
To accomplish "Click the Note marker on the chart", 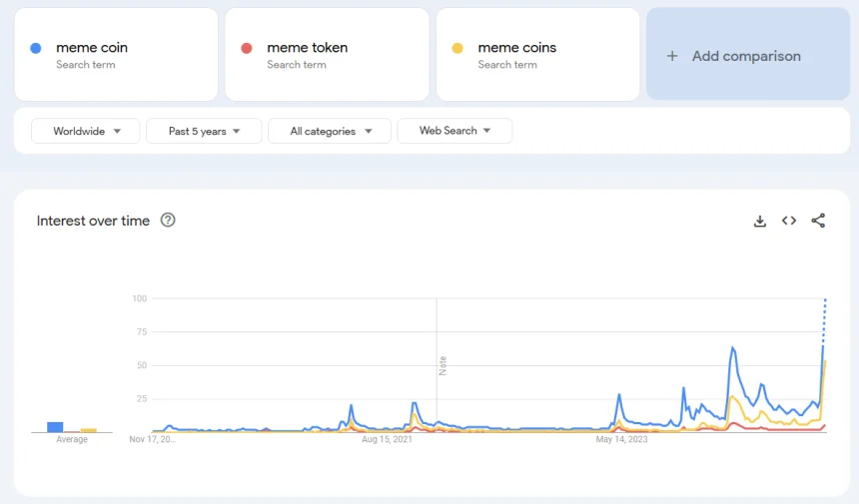I will click(x=442, y=365).
